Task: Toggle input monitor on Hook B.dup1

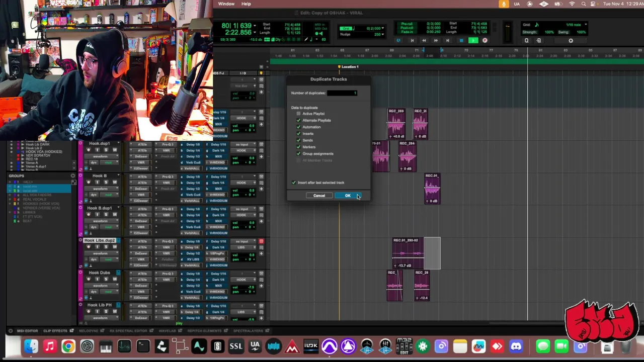Action: [x=97, y=215]
